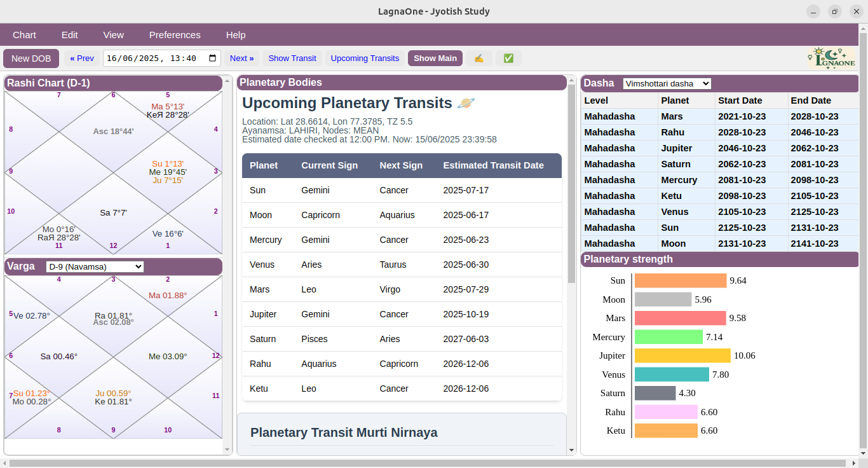Click the teal Venus strength bar
This screenshot has height=468, width=868.
point(672,375)
